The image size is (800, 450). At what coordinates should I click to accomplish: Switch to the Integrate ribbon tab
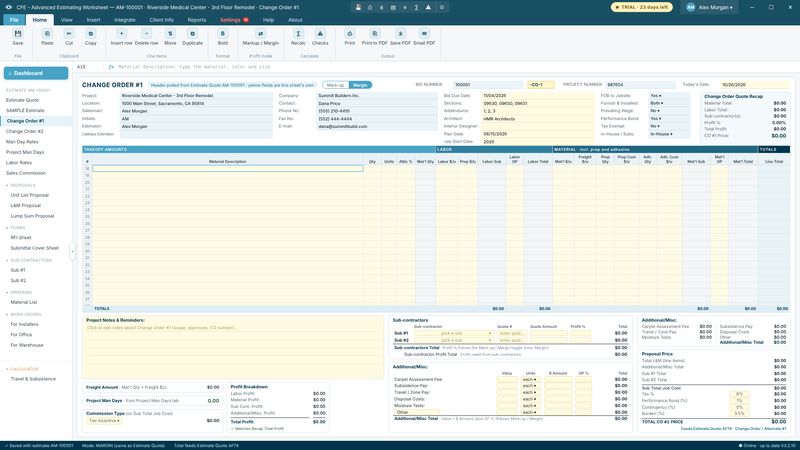click(124, 20)
